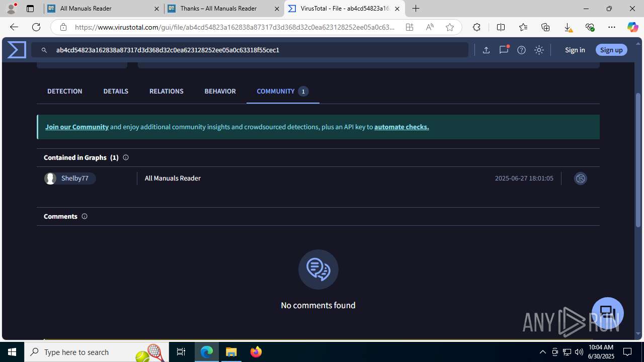Viewport: 644px width, 362px height.
Task: Toggle Split screen icon
Action: 501,27
